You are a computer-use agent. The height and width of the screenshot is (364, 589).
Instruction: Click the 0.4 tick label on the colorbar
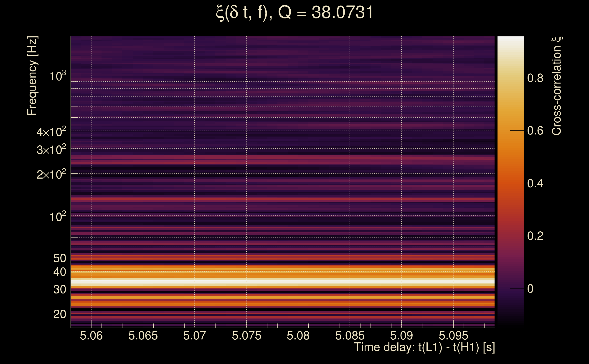(x=535, y=183)
